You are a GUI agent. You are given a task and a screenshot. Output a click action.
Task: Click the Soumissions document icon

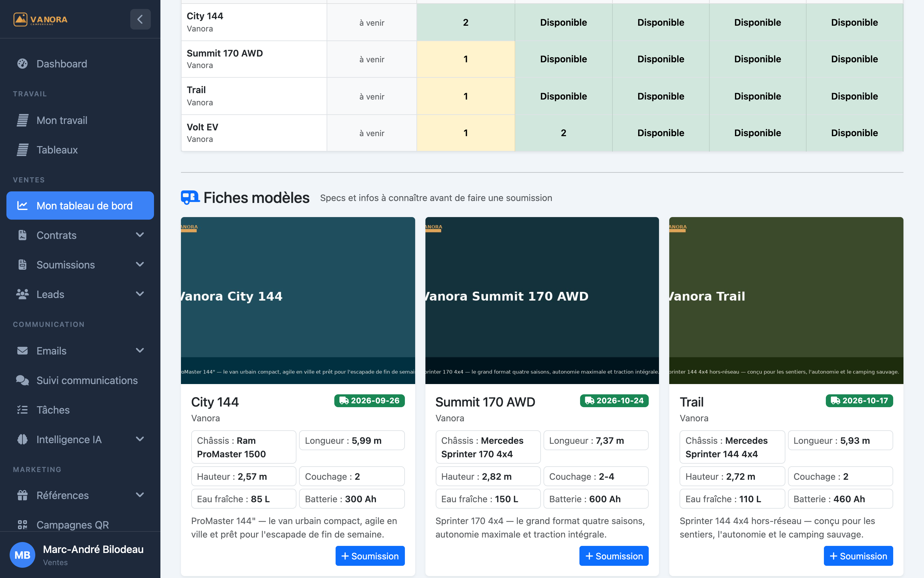click(x=22, y=265)
